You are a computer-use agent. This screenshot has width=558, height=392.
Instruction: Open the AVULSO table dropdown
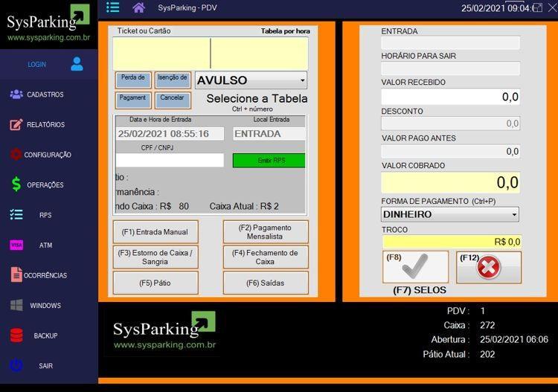[x=251, y=80]
